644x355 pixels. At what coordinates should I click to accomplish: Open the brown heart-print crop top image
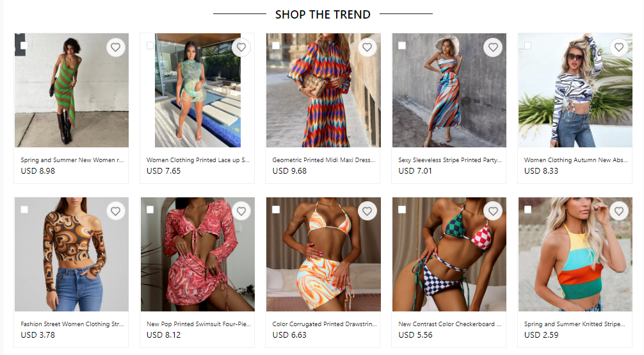pos(72,254)
